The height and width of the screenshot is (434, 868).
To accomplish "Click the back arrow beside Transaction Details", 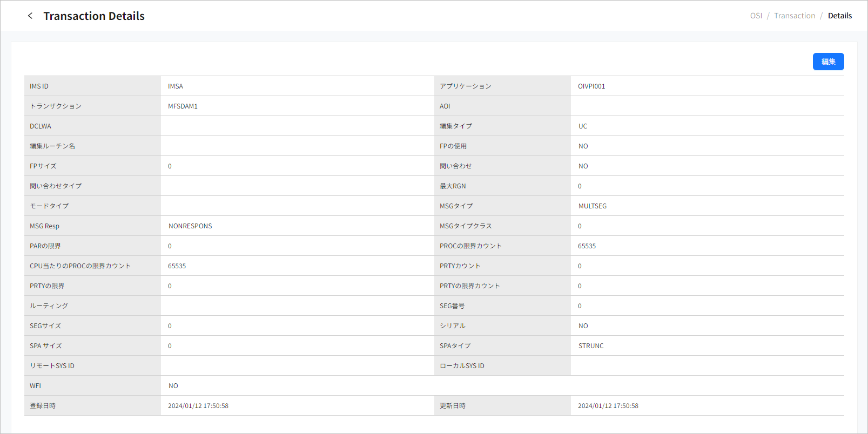I will (x=30, y=16).
